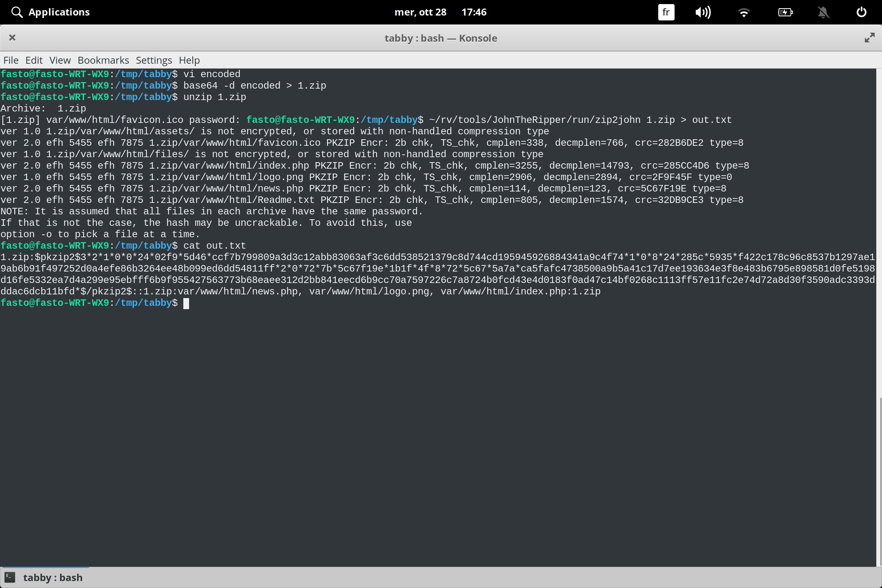Open the File menu
882x588 pixels.
(11, 60)
